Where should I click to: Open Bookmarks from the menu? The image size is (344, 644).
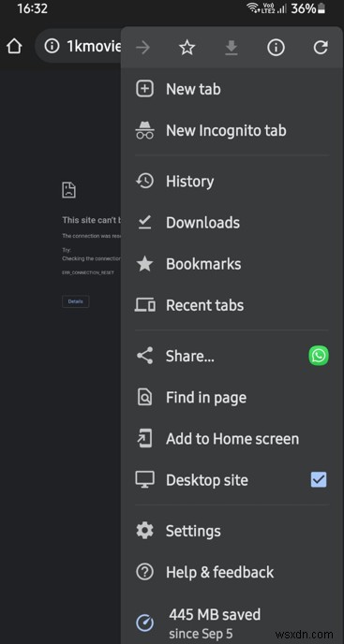[232, 264]
